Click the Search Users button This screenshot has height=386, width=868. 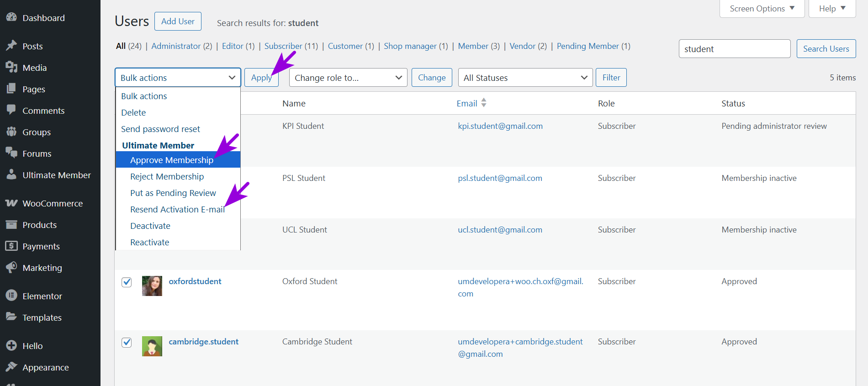[x=826, y=49]
